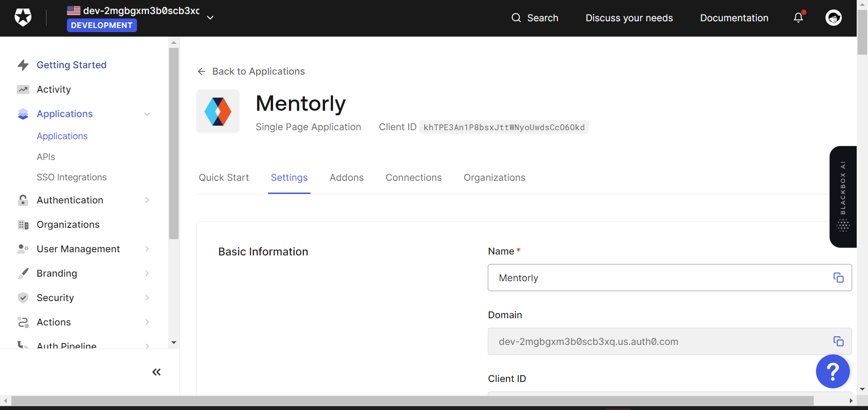Image resolution: width=868 pixels, height=410 pixels.
Task: Open the user profile avatar menu
Action: (x=833, y=18)
